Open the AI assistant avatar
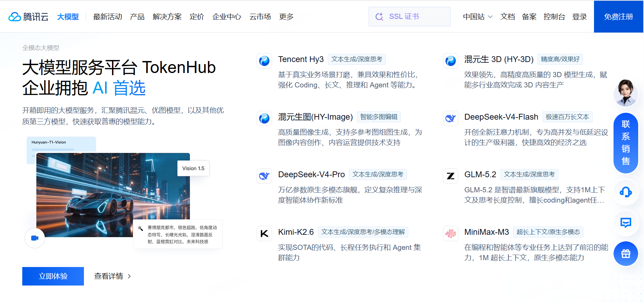644x303 pixels. (626, 93)
